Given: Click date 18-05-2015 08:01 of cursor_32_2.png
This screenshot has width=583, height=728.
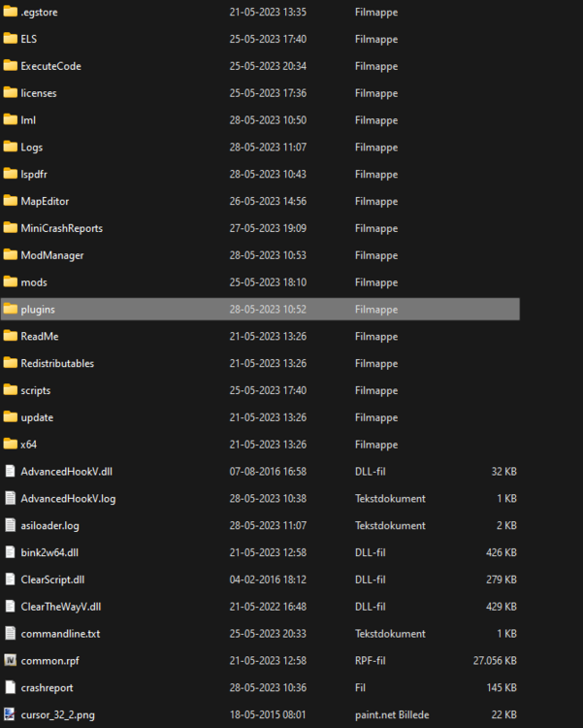Looking at the screenshot, I should click(268, 714).
